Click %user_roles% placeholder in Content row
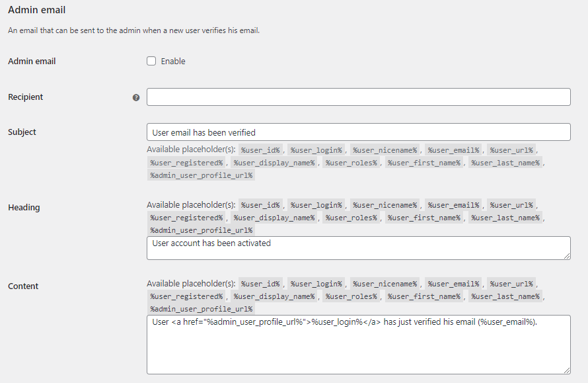The image size is (588, 383). coord(351,296)
